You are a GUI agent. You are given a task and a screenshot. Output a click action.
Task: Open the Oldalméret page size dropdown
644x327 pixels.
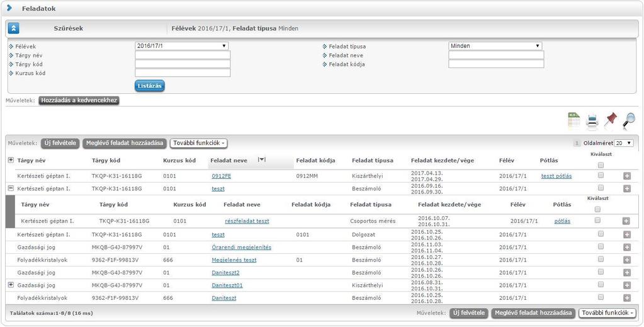(623, 143)
